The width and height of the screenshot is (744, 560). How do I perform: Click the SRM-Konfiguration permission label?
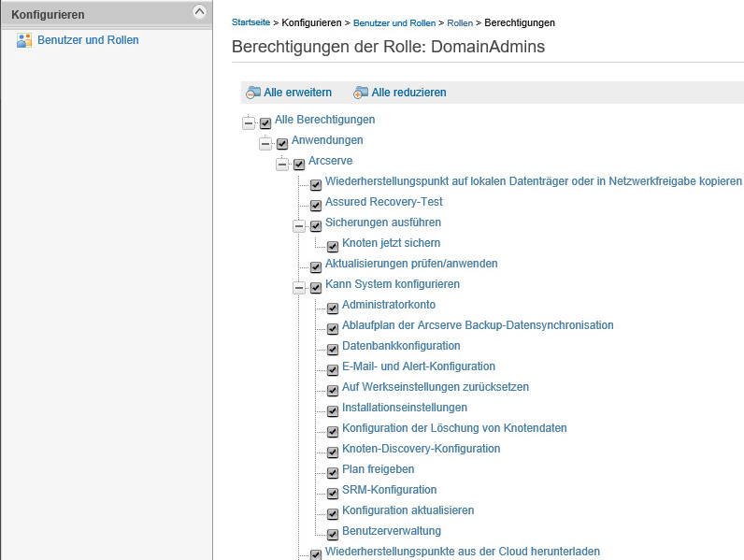coord(389,489)
